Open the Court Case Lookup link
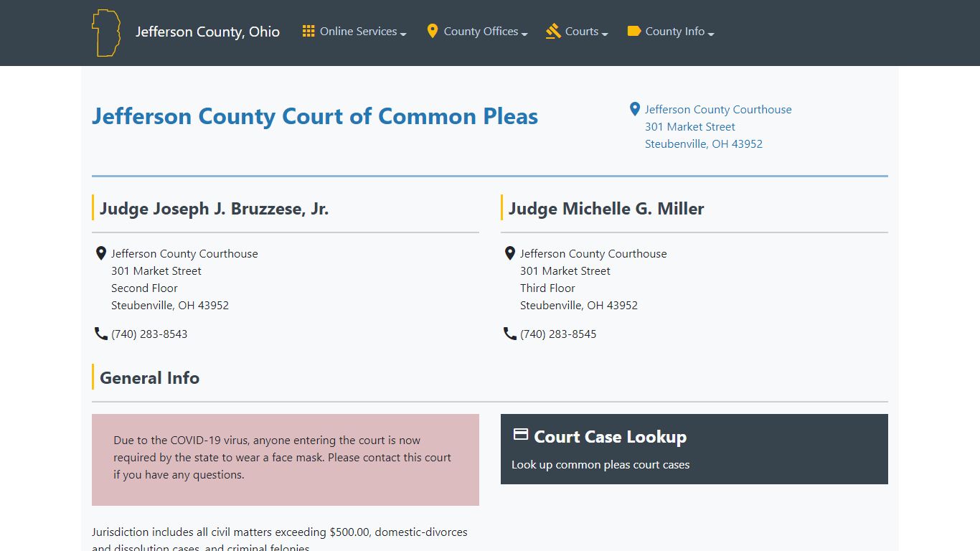The image size is (980, 551). [610, 437]
